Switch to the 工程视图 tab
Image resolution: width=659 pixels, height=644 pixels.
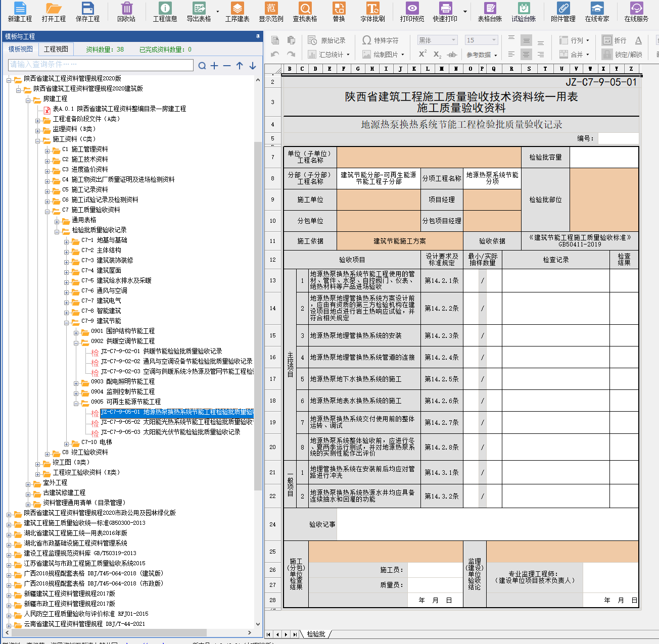(x=56, y=49)
